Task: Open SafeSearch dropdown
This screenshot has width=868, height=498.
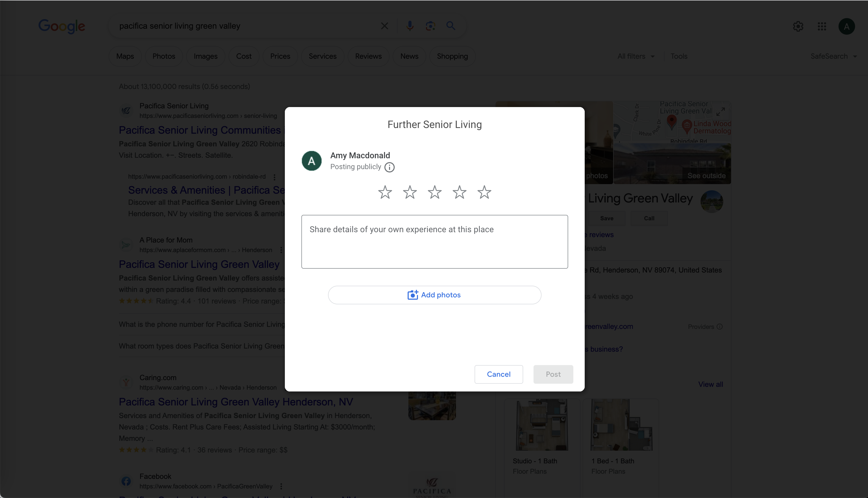Action: click(833, 56)
